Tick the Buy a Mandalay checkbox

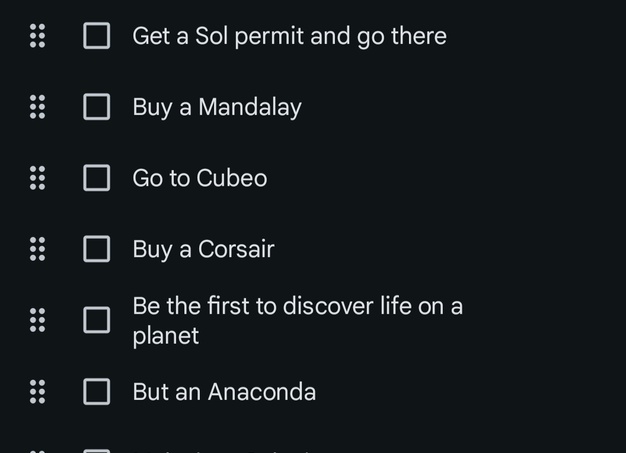click(x=97, y=107)
